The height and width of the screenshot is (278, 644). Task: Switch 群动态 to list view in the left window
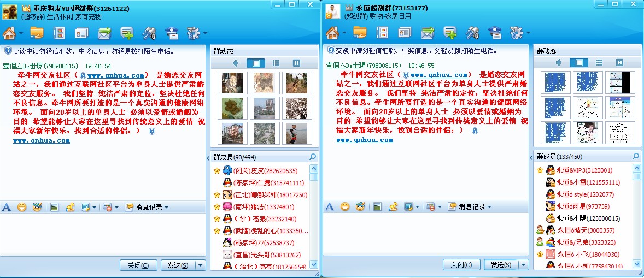276,63
